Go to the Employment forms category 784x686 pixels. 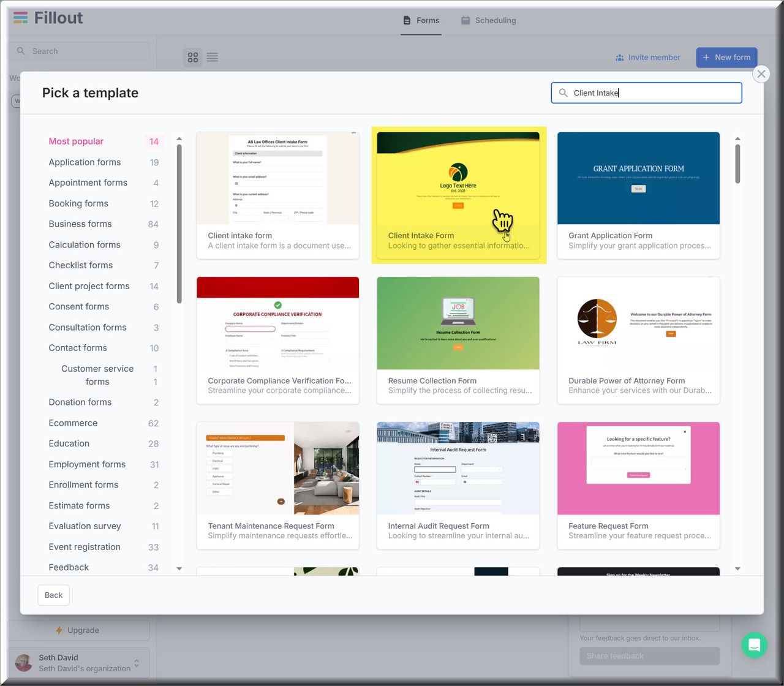tap(103, 464)
